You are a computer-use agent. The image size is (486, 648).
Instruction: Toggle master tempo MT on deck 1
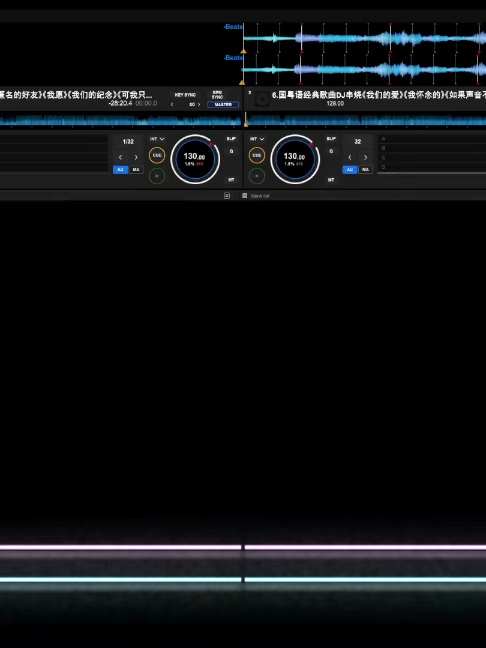231,180
